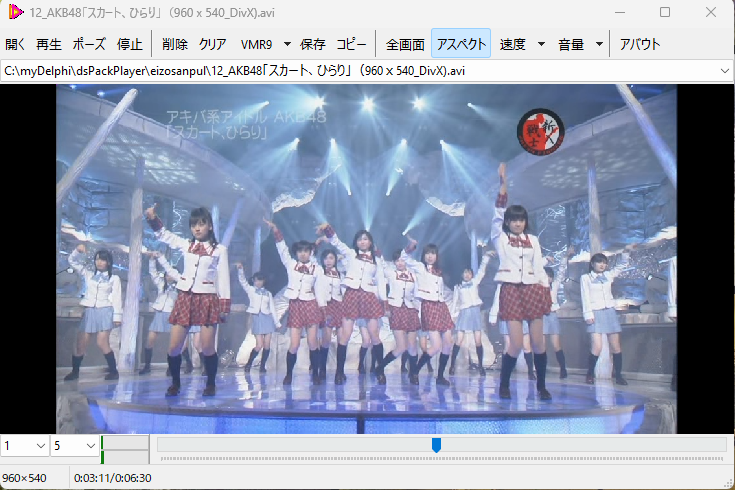Click the blue seek slider thumb
735x490 pixels.
pyautogui.click(x=436, y=444)
